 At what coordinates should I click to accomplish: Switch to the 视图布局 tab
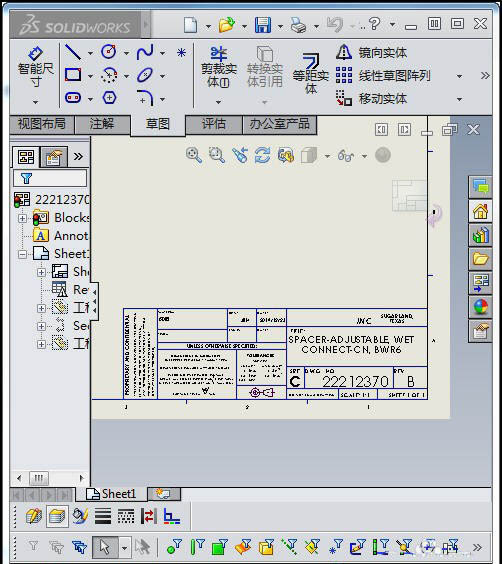pos(42,124)
